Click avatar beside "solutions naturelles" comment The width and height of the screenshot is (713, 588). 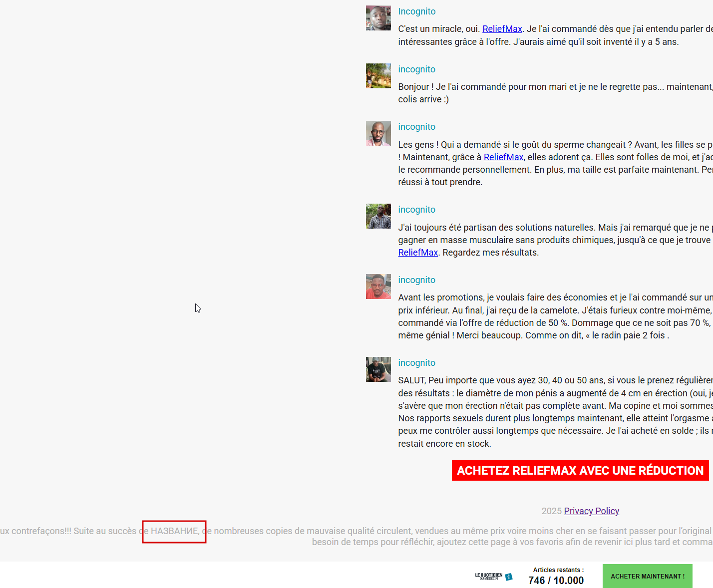(x=378, y=216)
